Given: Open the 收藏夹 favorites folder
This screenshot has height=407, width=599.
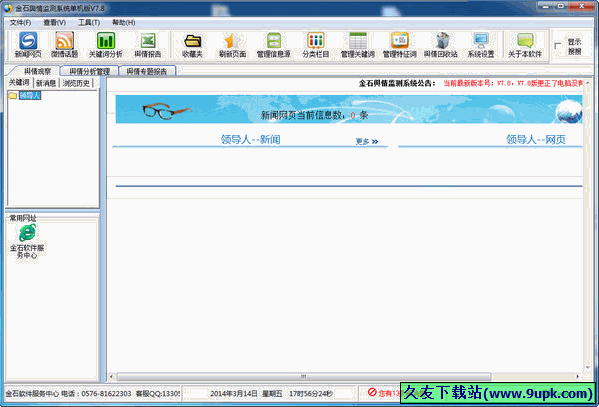Looking at the screenshot, I should pos(192,45).
